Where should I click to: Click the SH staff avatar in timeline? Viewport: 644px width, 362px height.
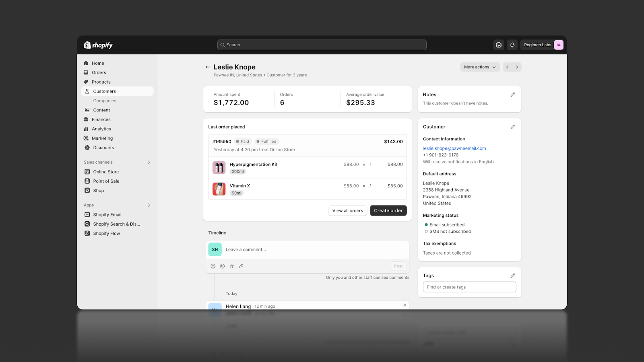pyautogui.click(x=215, y=249)
